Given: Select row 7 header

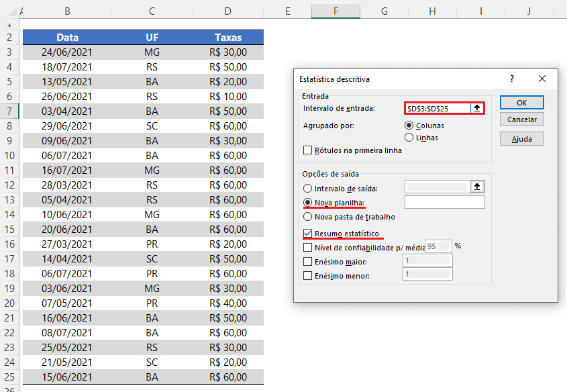Looking at the screenshot, I should (x=9, y=111).
